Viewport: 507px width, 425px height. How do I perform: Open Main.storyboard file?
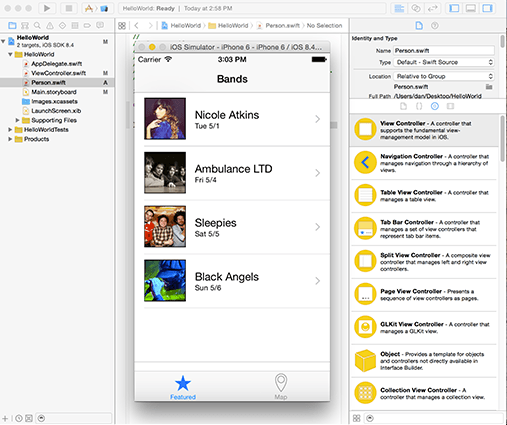54,92
